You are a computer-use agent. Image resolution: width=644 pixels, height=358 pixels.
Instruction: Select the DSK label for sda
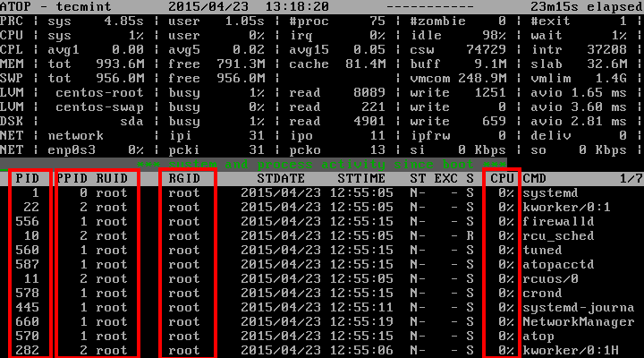coord(13,121)
